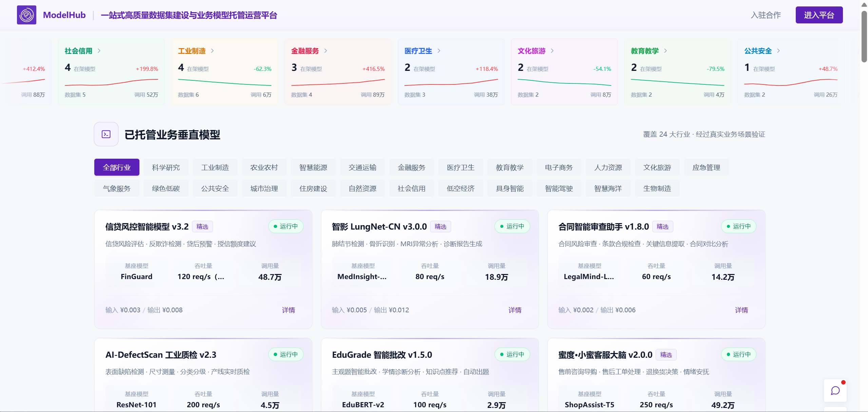Click the terminal icon beside 已托管业务垂直模型

[106, 134]
